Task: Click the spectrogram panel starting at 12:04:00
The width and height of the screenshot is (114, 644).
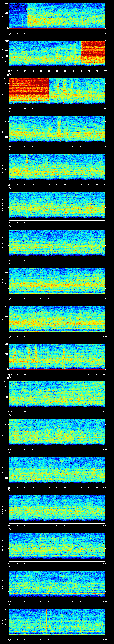Action: point(57,129)
